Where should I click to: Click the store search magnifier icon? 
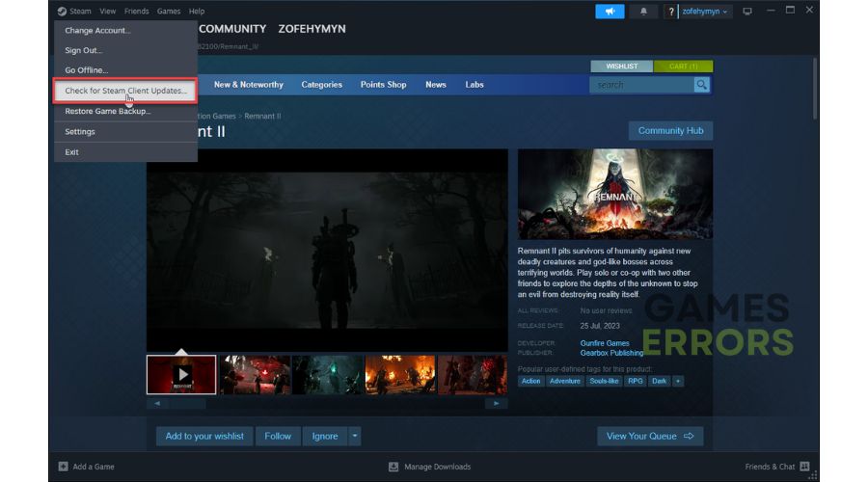701,85
